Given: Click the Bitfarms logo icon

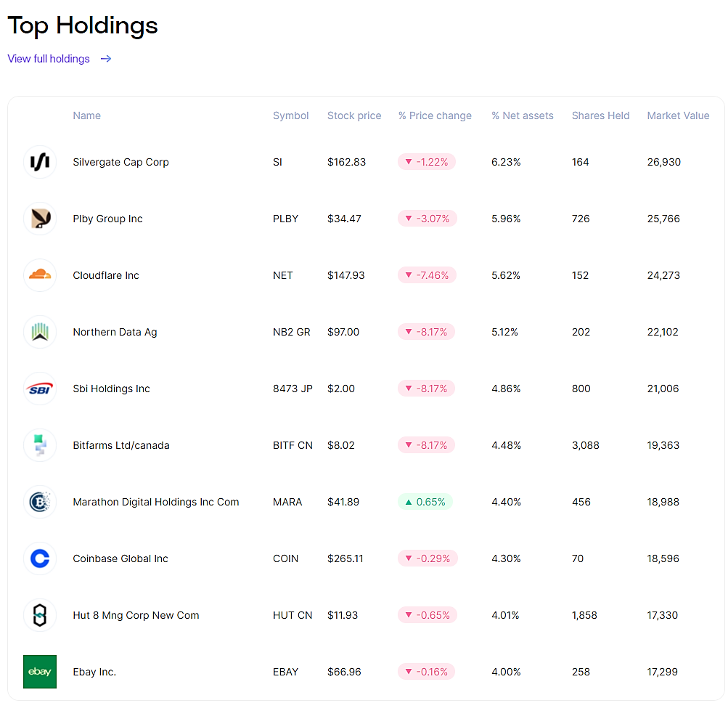Looking at the screenshot, I should (x=40, y=445).
